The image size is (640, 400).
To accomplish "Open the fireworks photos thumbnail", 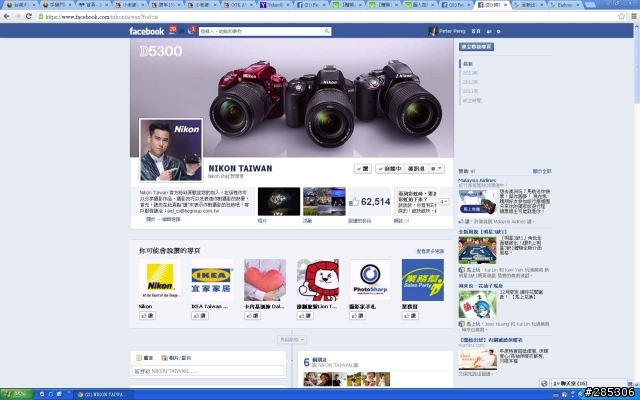I will click(x=279, y=201).
